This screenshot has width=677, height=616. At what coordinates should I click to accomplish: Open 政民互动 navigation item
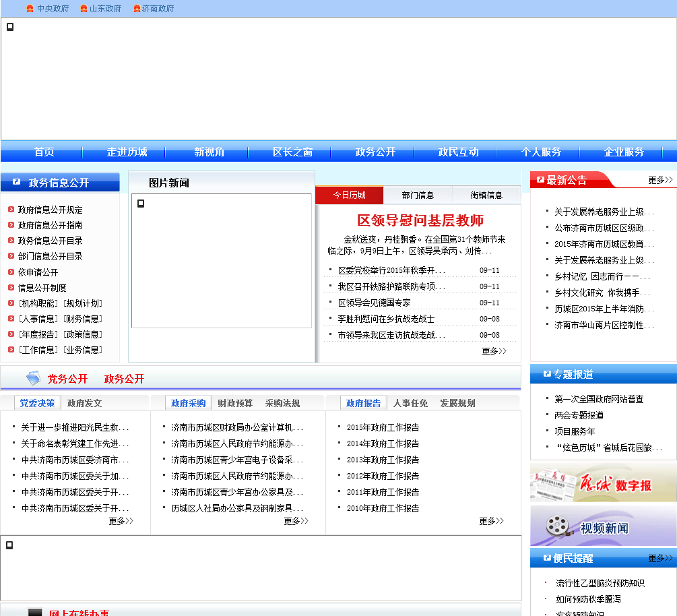459,152
